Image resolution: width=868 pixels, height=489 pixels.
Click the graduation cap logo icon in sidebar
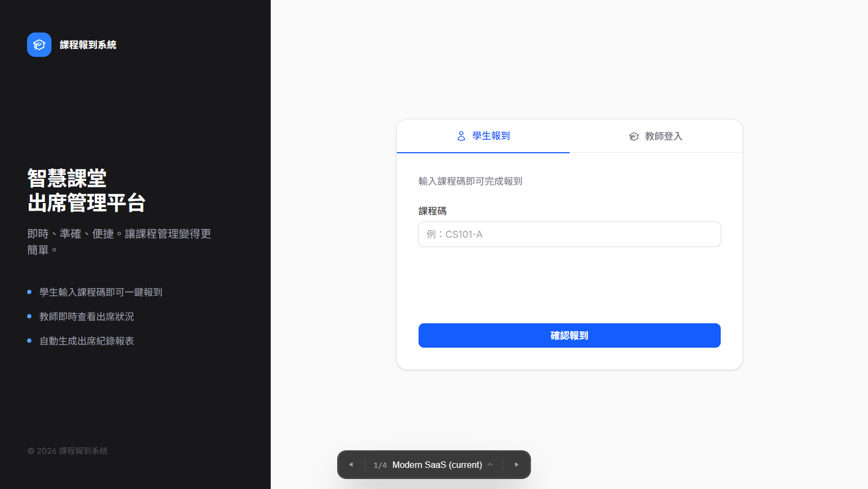pyautogui.click(x=38, y=44)
